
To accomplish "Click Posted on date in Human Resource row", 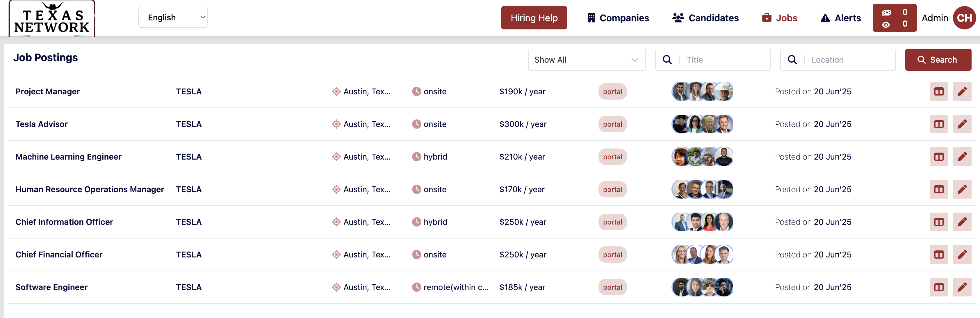I will click(x=813, y=189).
